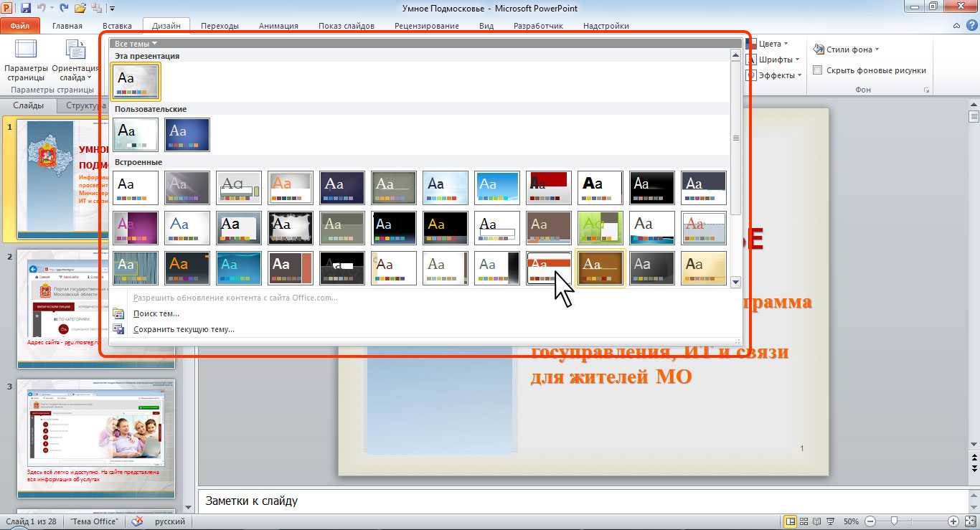Click the zoom slider handle
The image size is (980, 530).
pyautogui.click(x=893, y=521)
